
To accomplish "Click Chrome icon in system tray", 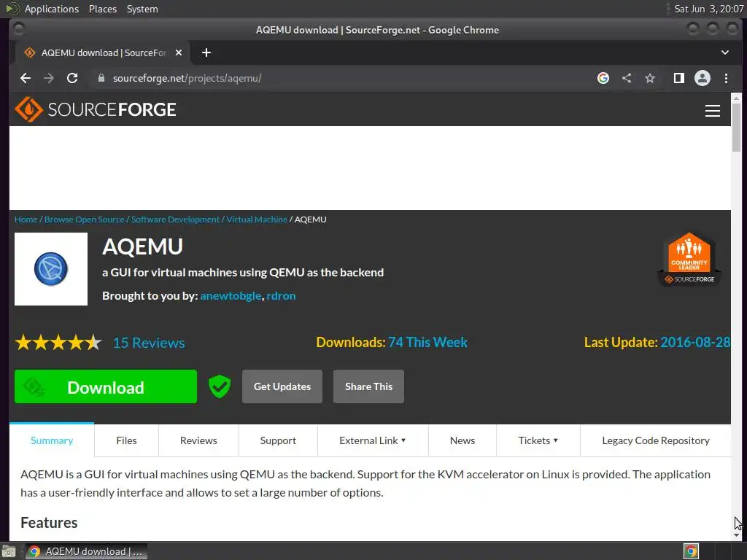I will click(691, 551).
